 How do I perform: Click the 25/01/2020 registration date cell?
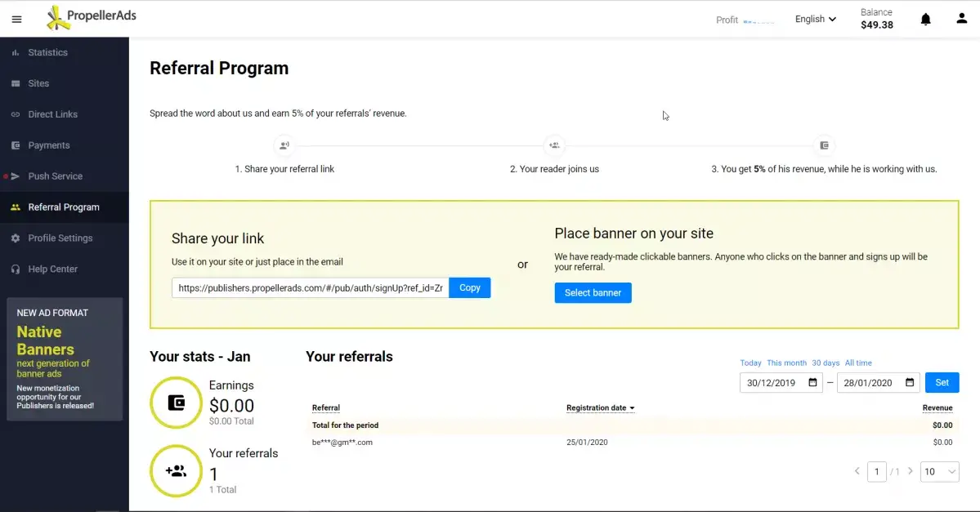pyautogui.click(x=587, y=442)
